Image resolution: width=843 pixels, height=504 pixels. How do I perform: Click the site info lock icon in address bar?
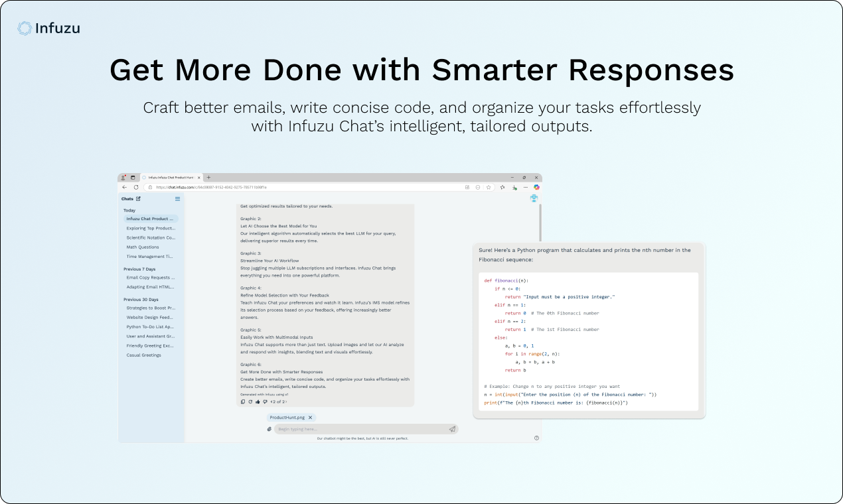click(150, 187)
